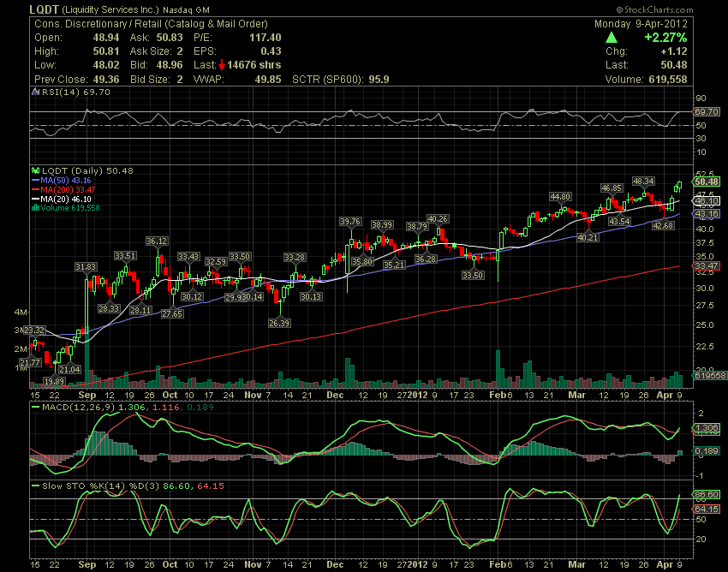Click the green up-triangle gain indicator

[x=612, y=38]
